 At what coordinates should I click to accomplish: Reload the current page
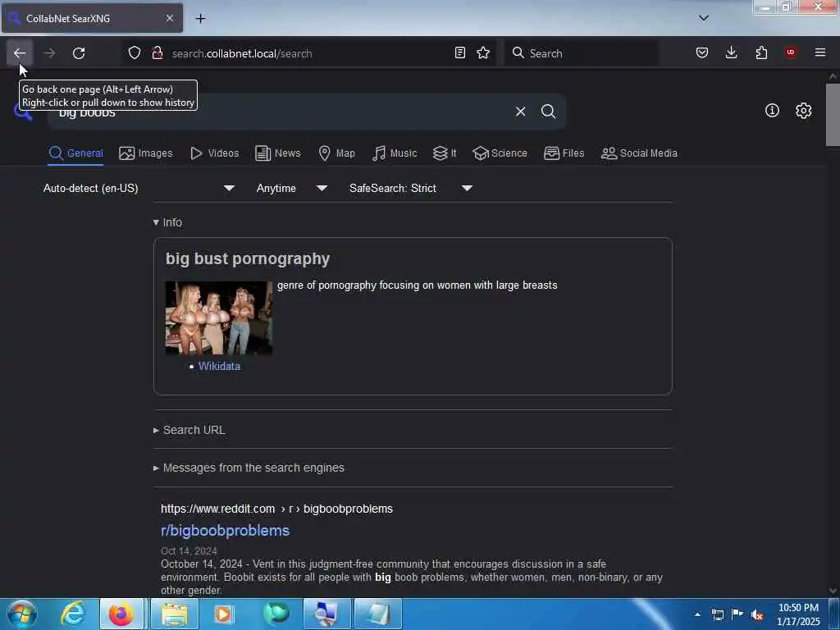tap(79, 53)
